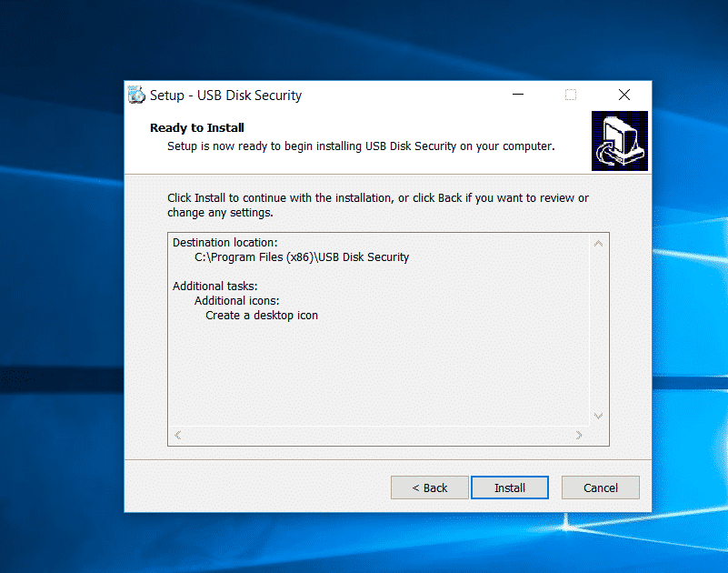This screenshot has height=573, width=728.
Task: Click the Install button
Action: 509,488
